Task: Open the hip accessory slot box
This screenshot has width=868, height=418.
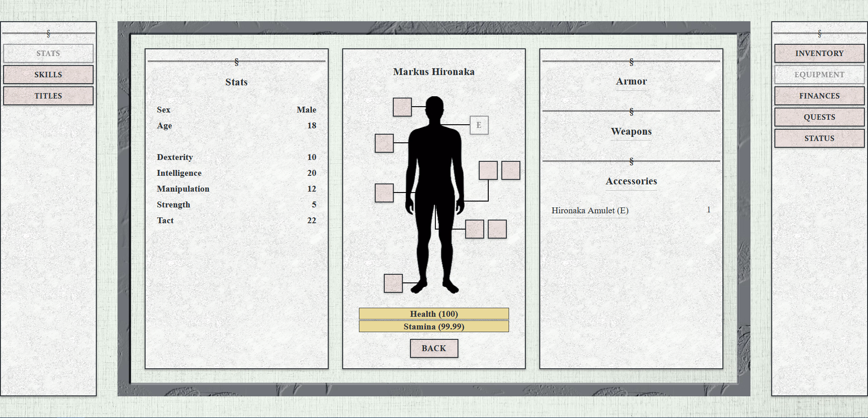Action: [x=474, y=229]
